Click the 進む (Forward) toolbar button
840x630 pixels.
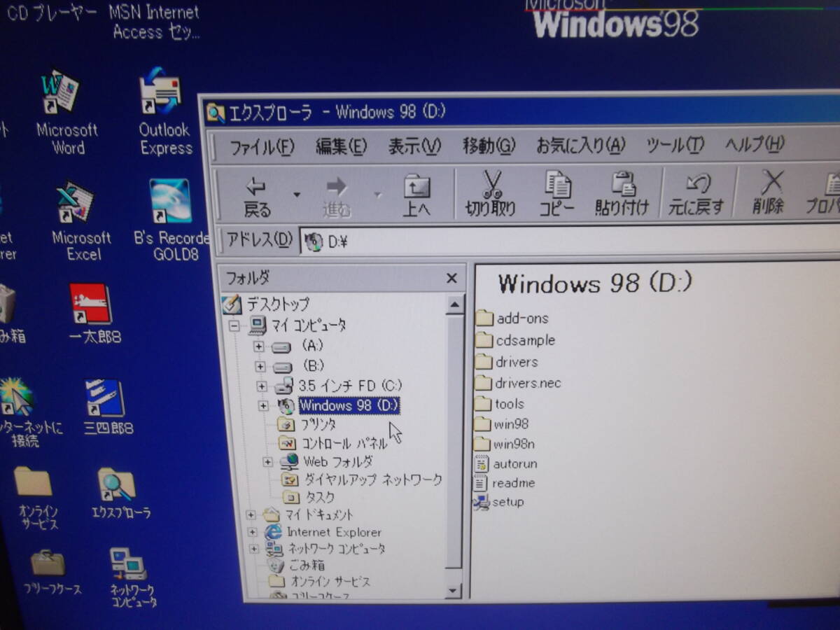[x=337, y=196]
